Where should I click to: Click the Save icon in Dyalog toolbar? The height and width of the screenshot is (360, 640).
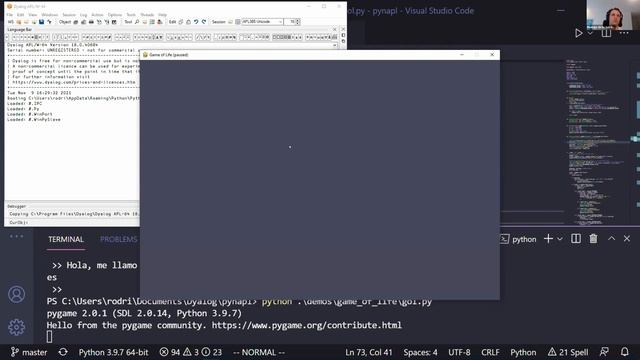[x=41, y=22]
